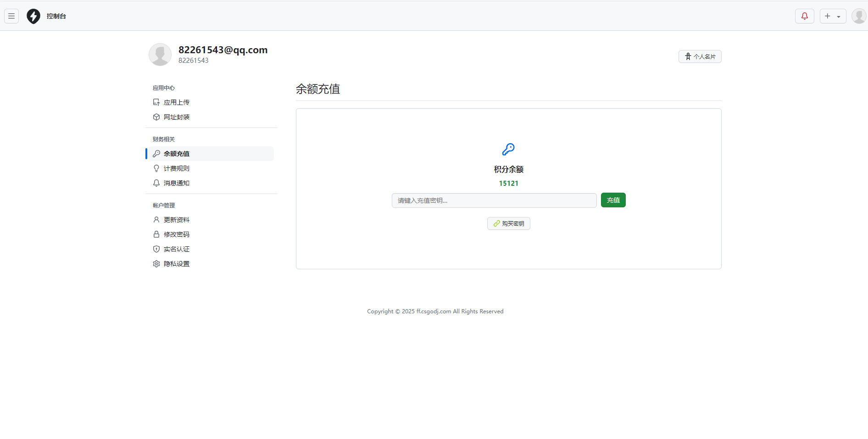868x439 pixels.
Task: Select 余额充值 in the sidebar
Action: pos(177,154)
